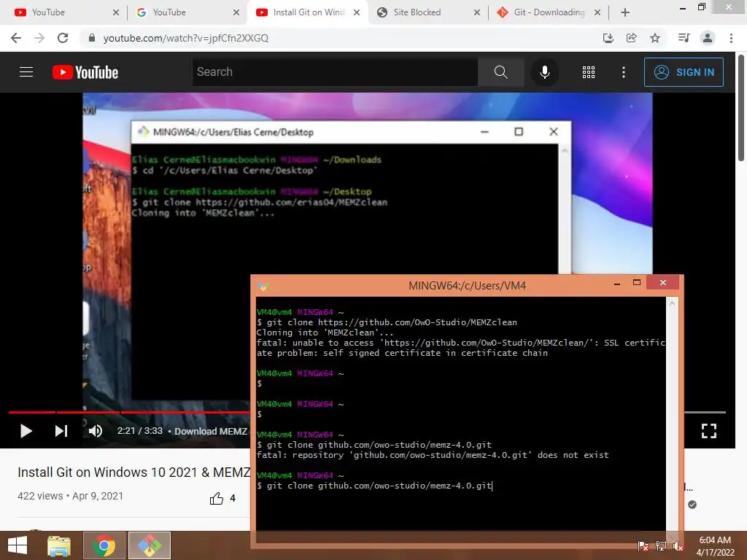Click the Git Bash scroll up arrow

point(672,303)
